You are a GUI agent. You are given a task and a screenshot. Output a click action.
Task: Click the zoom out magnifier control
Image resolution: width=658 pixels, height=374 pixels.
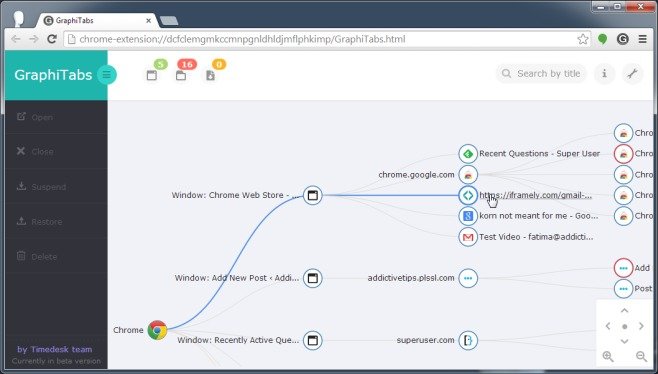(641, 356)
